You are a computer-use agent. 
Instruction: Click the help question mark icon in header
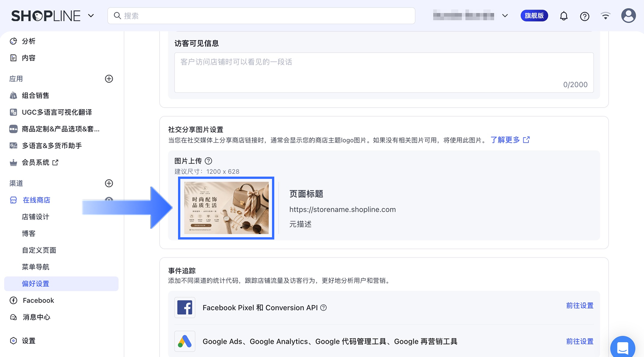coord(585,16)
